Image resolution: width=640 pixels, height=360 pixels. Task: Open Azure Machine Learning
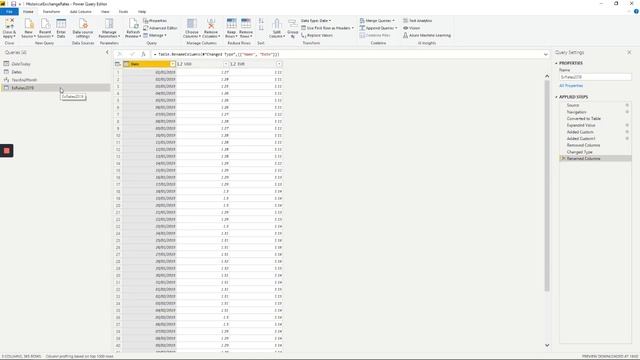click(x=427, y=36)
